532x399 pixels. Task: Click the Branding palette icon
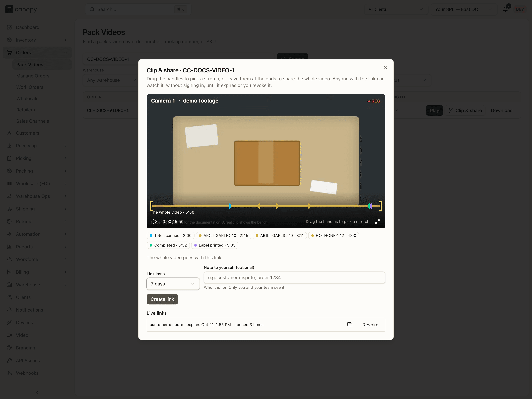9,348
